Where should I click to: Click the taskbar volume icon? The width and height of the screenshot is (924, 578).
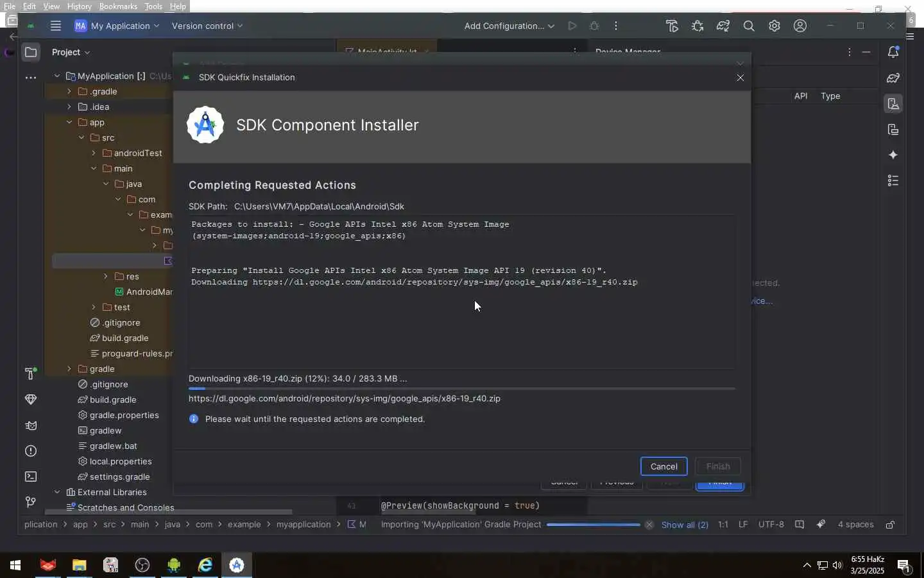point(837,565)
